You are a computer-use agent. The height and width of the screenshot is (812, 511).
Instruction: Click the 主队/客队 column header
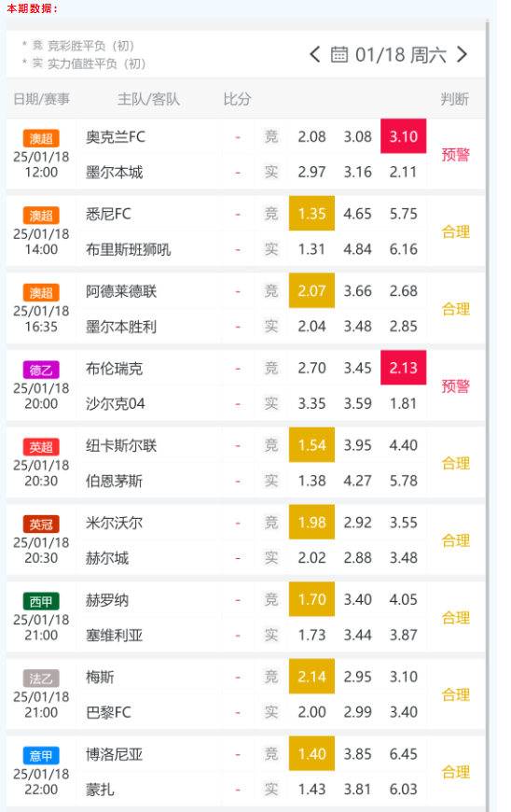148,99
